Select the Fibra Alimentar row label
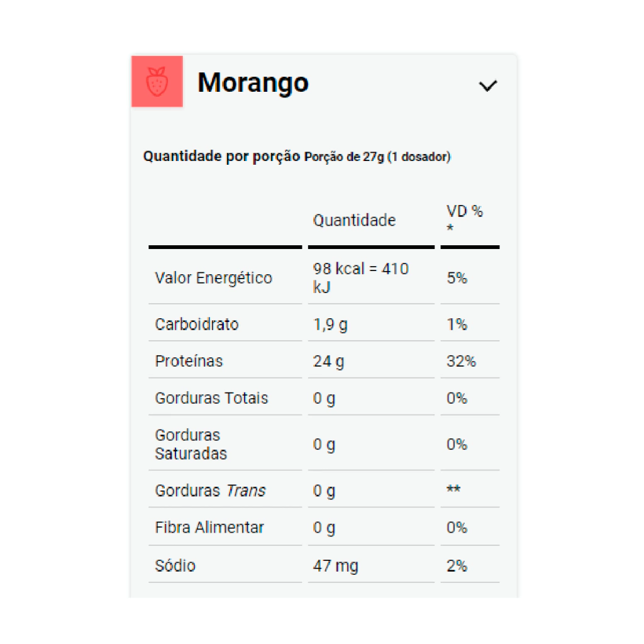The height and width of the screenshot is (644, 644). [x=209, y=527]
